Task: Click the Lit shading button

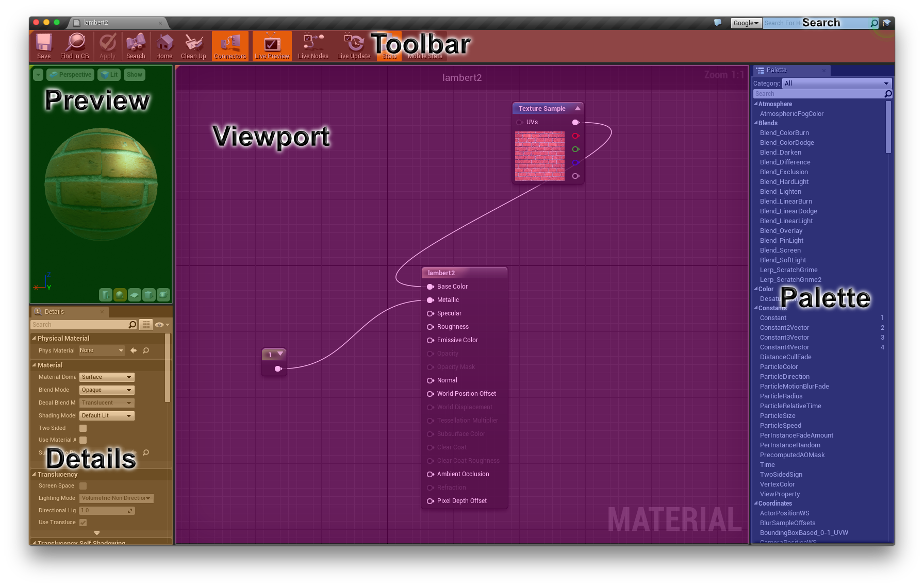Action: [109, 74]
